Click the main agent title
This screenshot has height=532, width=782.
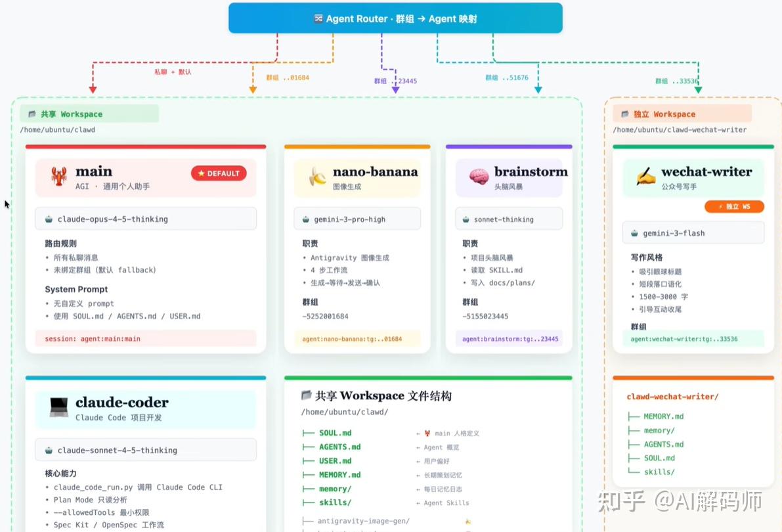(x=94, y=171)
